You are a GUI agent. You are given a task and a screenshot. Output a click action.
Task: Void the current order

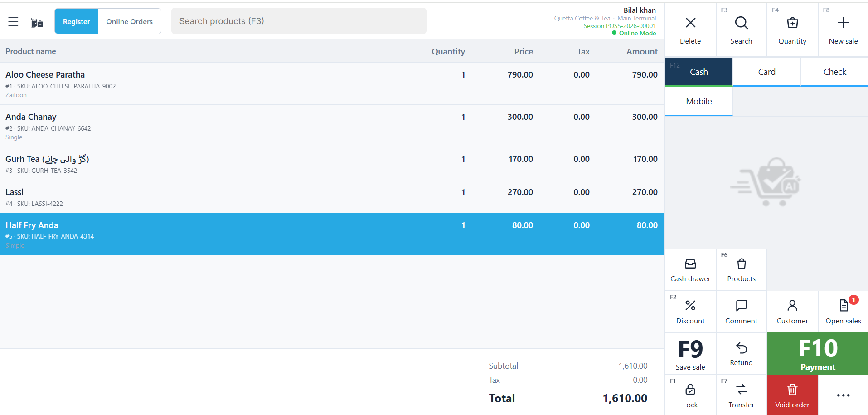tap(792, 395)
